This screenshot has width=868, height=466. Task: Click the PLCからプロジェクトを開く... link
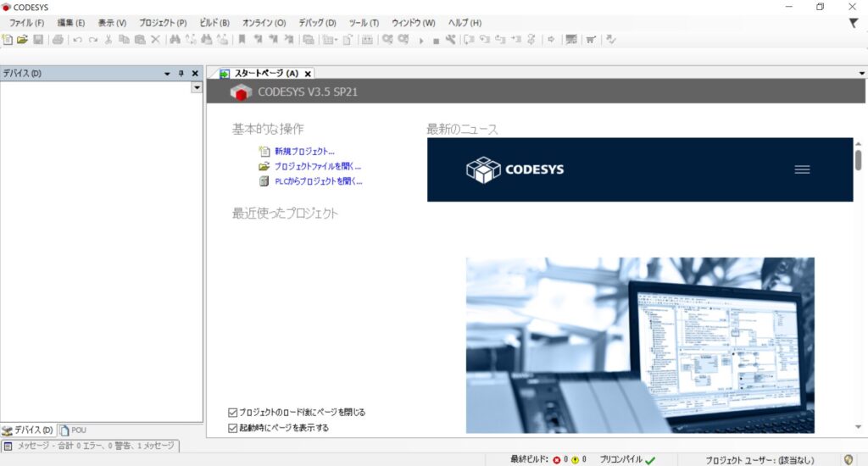(318, 181)
